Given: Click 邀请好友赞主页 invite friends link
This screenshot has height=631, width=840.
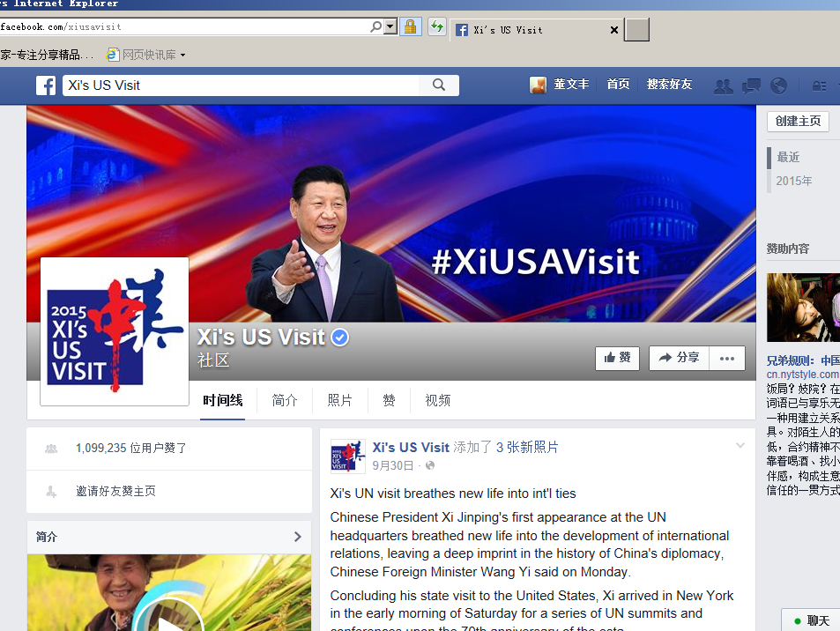Looking at the screenshot, I should 115,491.
